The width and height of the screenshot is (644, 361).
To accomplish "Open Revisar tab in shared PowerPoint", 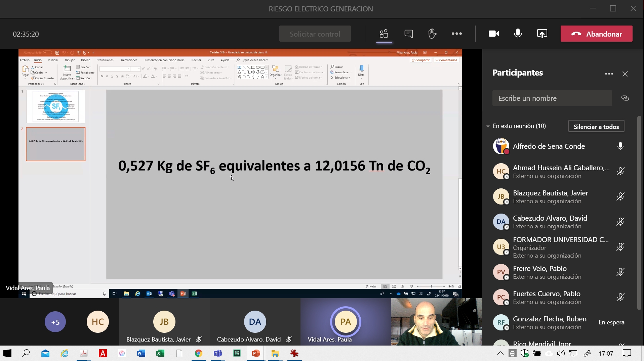I will tap(196, 60).
